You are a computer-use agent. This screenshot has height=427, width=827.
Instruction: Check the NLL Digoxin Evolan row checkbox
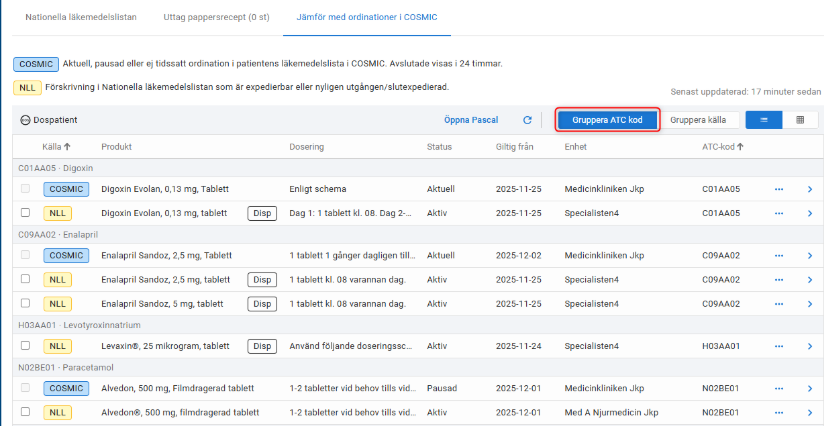[25, 213]
